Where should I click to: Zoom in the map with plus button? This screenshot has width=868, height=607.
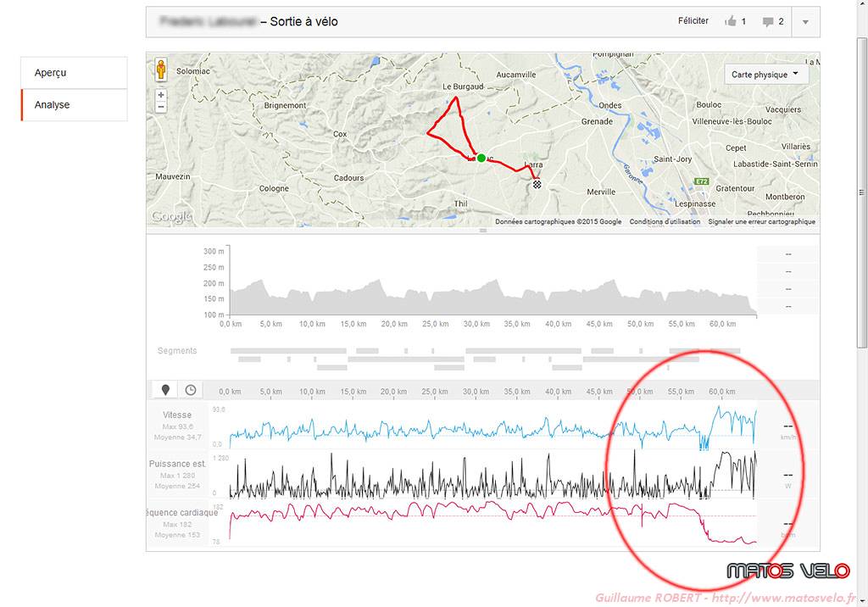160,95
